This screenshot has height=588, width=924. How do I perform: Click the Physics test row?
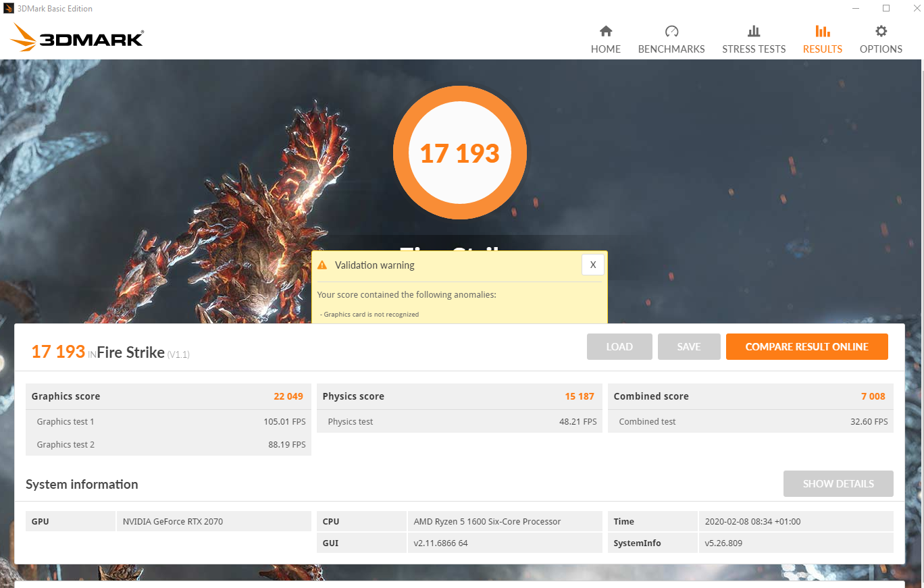click(459, 422)
